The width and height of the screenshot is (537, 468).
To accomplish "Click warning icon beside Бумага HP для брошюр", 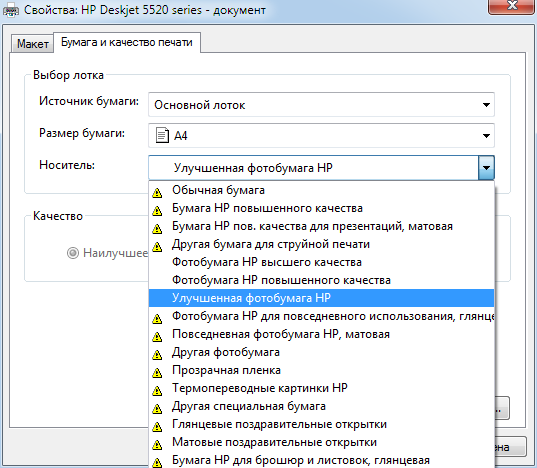I will [x=157, y=463].
